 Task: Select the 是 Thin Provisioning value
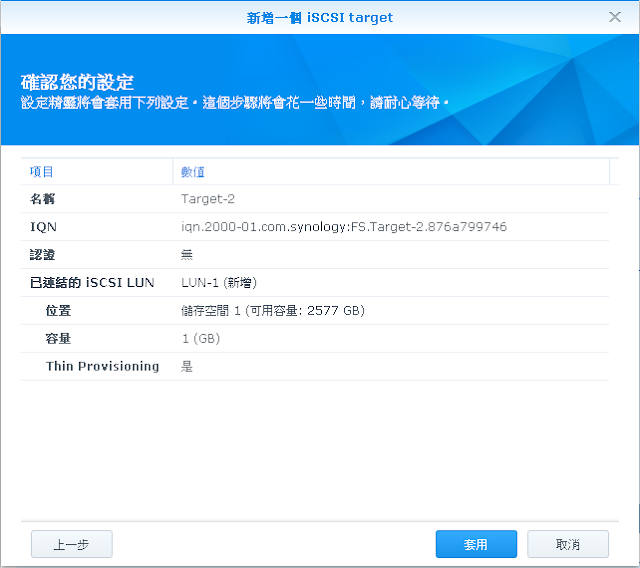pos(187,366)
